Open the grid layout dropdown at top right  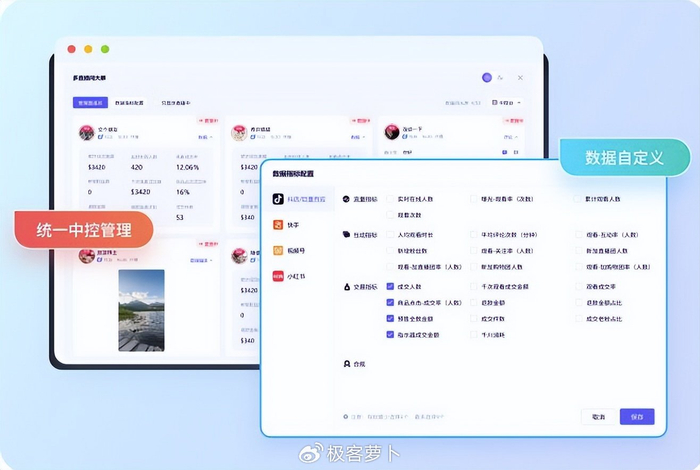click(x=507, y=103)
